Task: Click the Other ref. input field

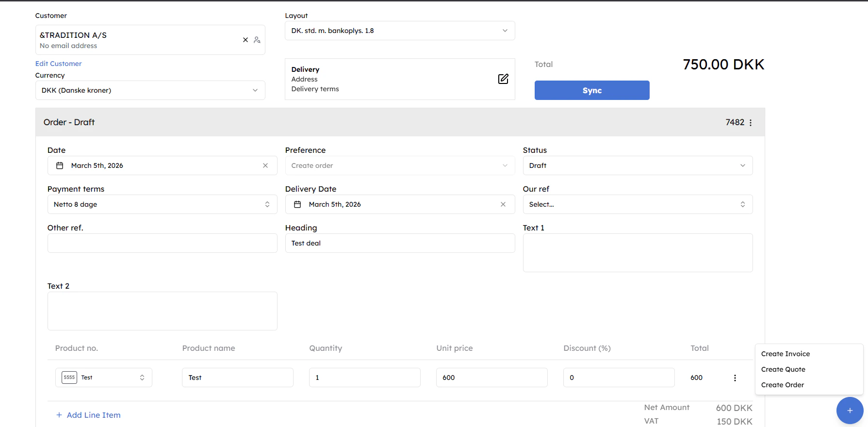Action: [162, 243]
